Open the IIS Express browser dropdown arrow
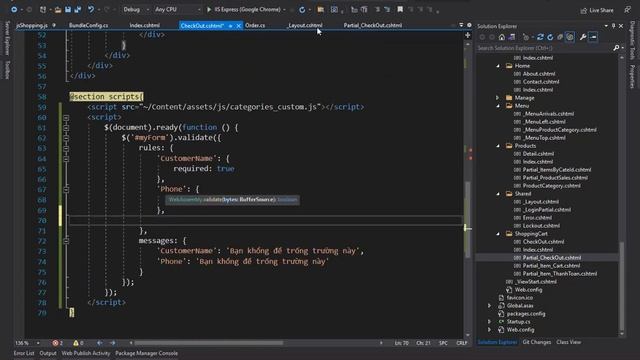 point(284,9)
